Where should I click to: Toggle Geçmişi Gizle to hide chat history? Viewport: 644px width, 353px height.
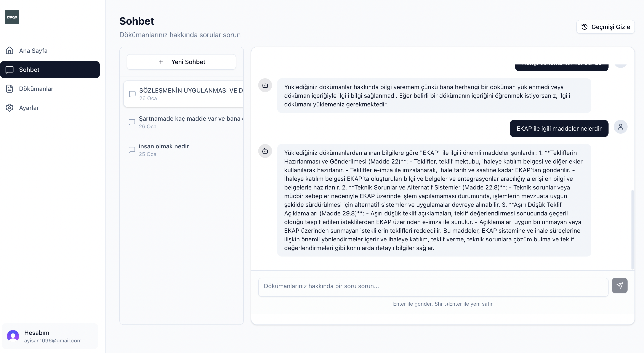pos(605,27)
